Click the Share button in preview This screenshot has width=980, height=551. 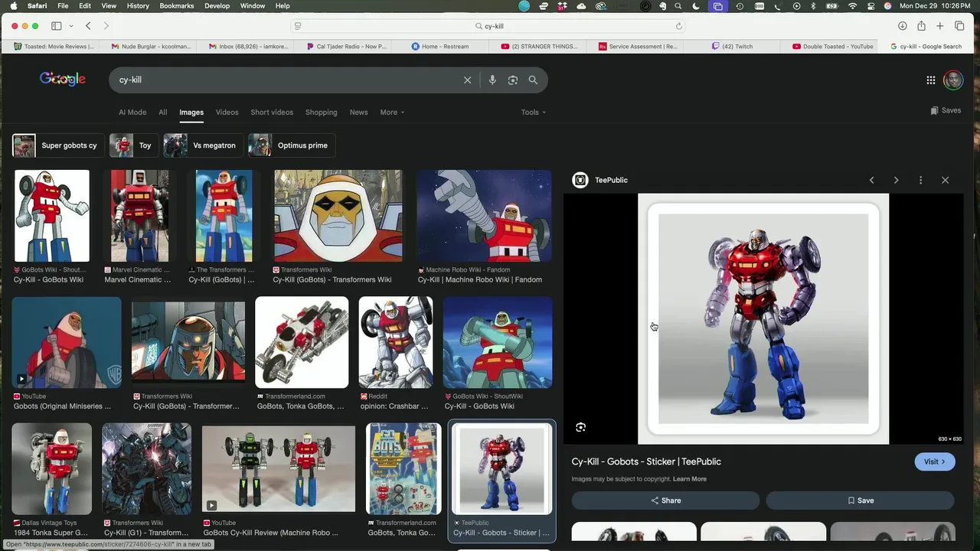(665, 500)
